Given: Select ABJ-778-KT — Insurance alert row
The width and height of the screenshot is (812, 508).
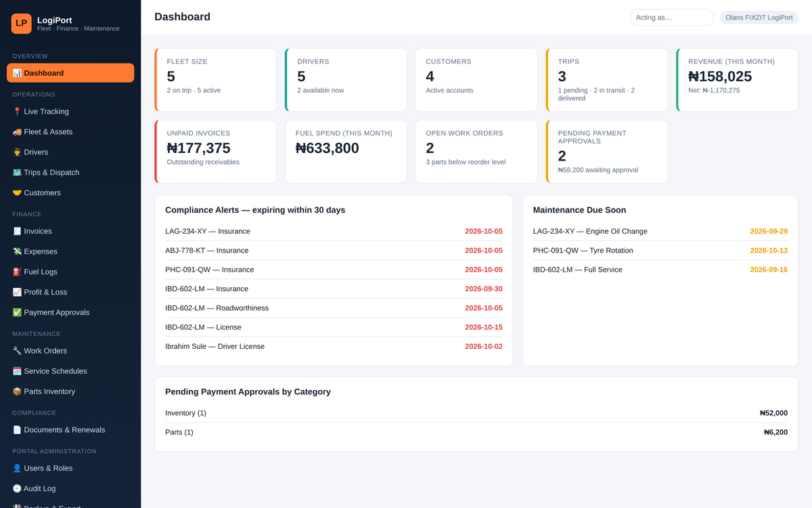Looking at the screenshot, I should pos(334,251).
